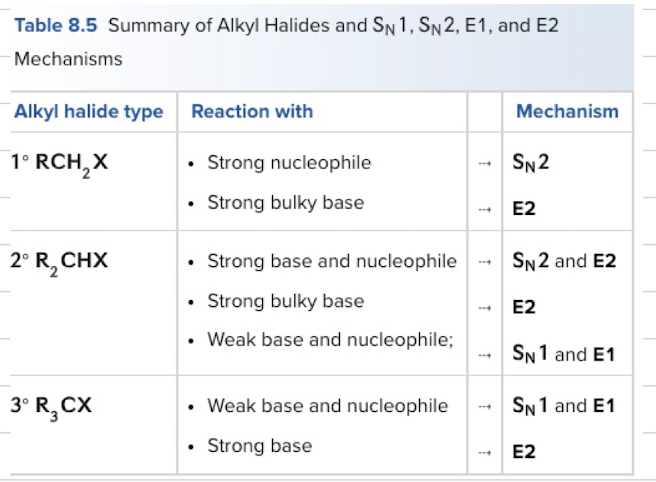This screenshot has height=482, width=656.
Task: Click arrow before secondary SN1 and E1
Action: [484, 355]
